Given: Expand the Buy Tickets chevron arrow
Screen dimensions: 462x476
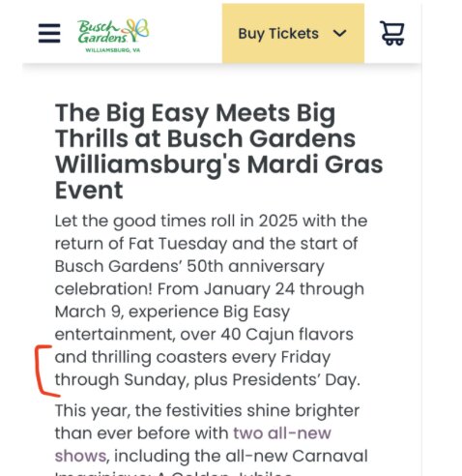Looking at the screenshot, I should click(339, 33).
